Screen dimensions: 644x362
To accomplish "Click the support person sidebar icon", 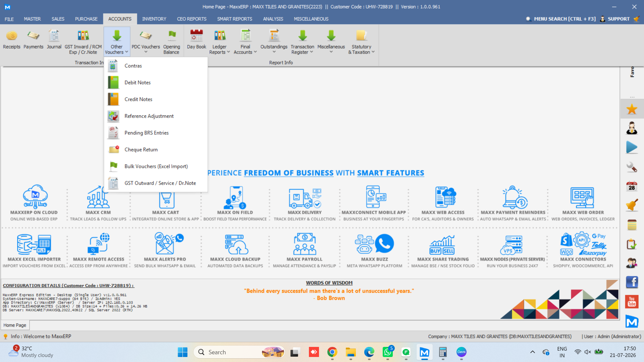I will click(632, 128).
